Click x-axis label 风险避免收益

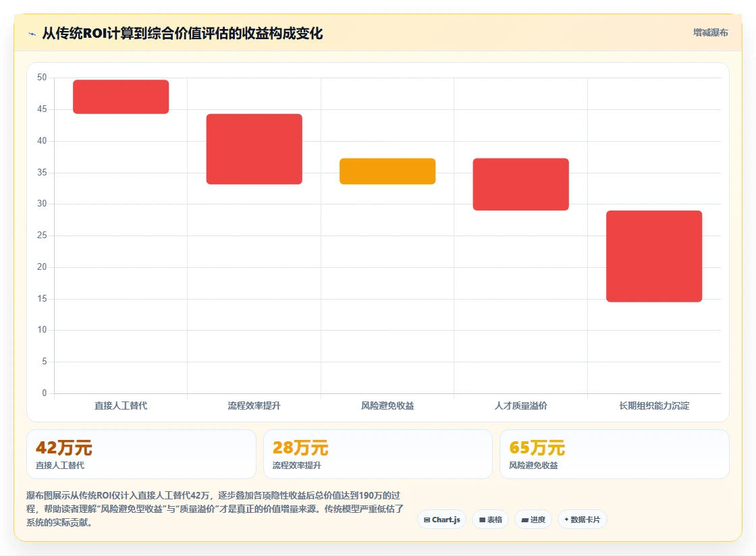coord(387,406)
